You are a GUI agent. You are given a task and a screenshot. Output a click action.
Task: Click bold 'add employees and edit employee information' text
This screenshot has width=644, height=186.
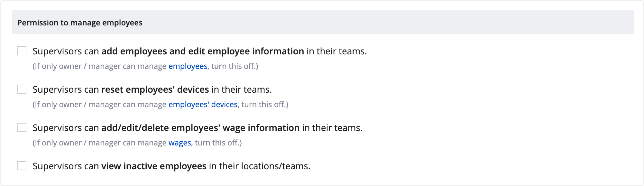pyautogui.click(x=203, y=51)
